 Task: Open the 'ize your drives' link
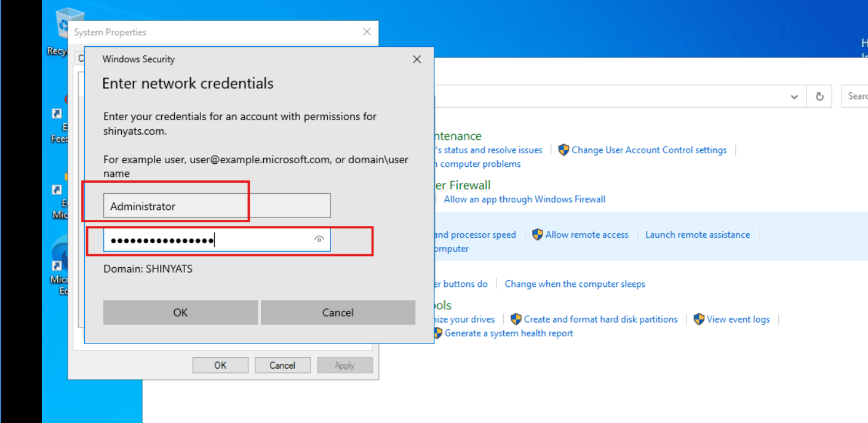tap(464, 319)
